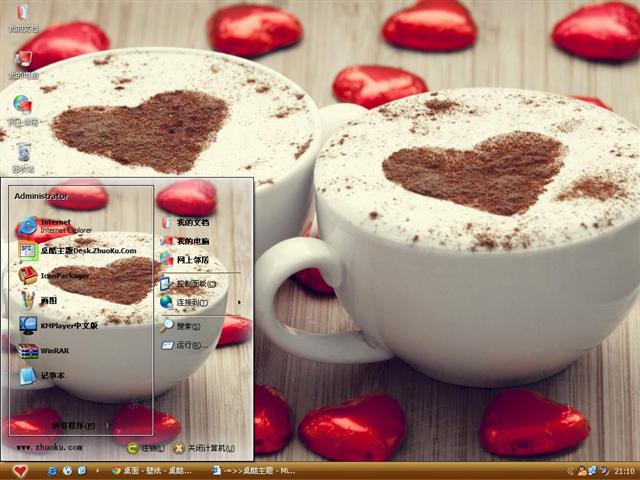The image size is (640, 480).
Task: Open the 我的文档 desktop icon
Action: [x=23, y=17]
